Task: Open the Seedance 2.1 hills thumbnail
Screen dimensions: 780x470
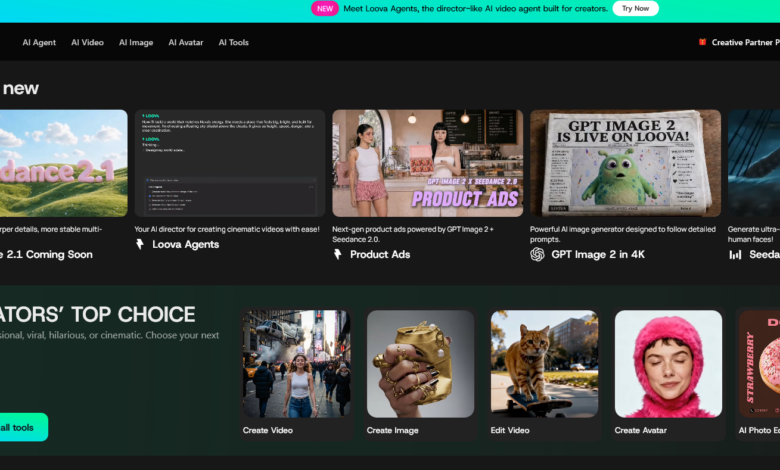Action: (64, 163)
